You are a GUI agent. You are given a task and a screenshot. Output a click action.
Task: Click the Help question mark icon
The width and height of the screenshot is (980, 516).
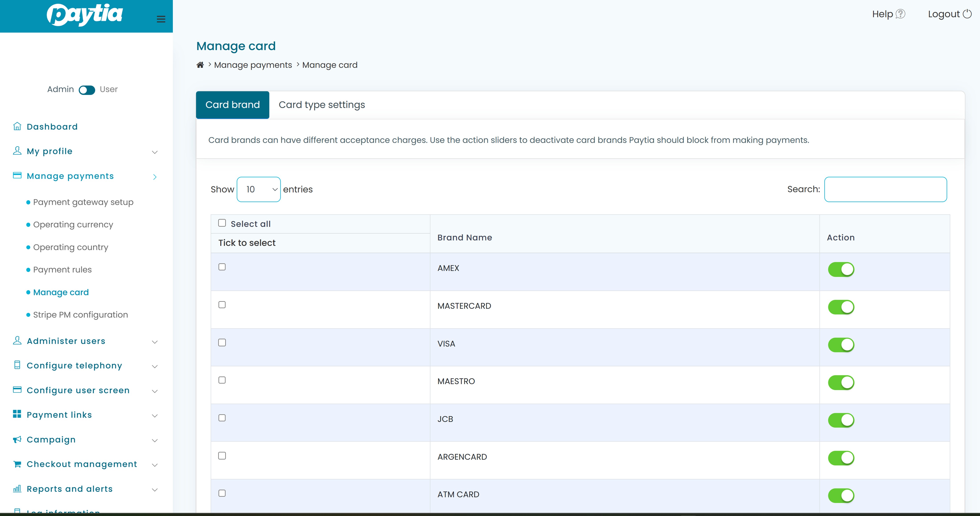coord(900,14)
